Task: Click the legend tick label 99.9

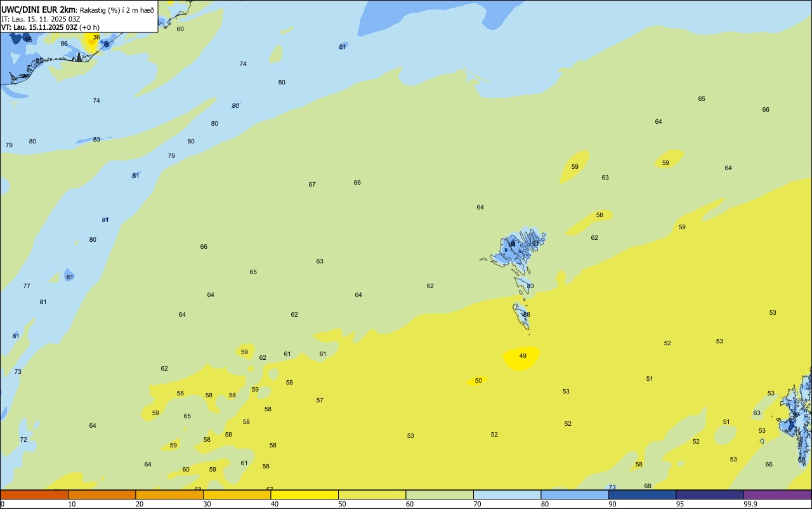Action: pos(750,504)
